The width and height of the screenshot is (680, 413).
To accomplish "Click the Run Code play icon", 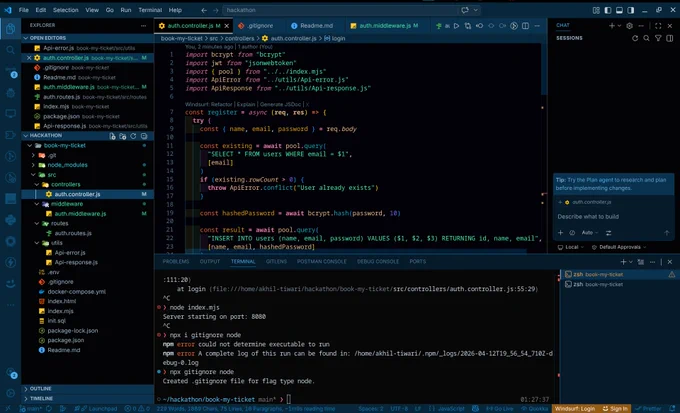I will (456, 26).
